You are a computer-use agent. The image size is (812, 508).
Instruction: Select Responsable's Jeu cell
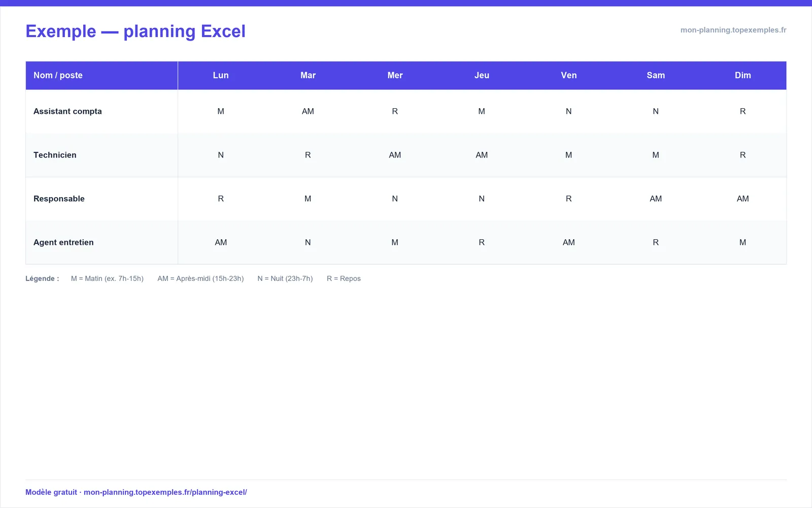(x=482, y=199)
